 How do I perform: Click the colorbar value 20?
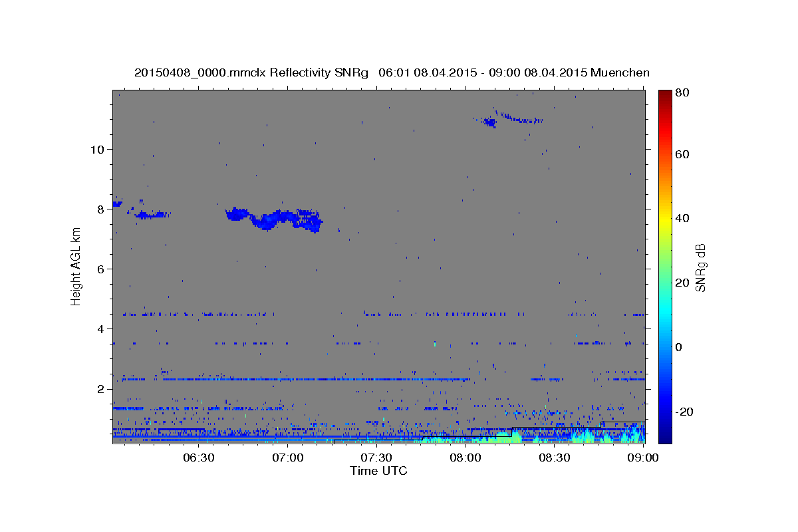[x=682, y=283]
